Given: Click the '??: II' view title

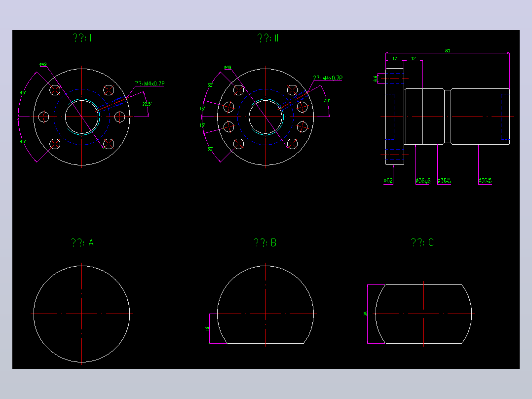Looking at the screenshot, I should click(268, 38).
